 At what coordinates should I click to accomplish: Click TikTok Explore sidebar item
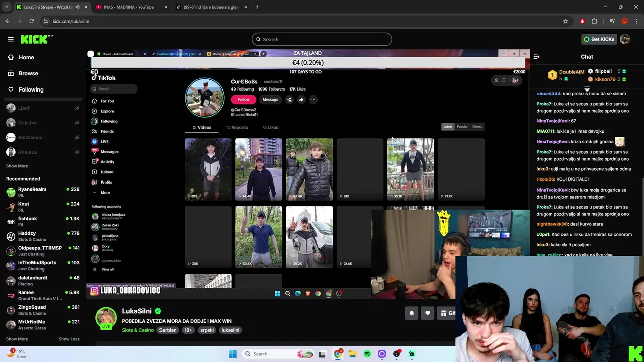[x=103, y=111]
